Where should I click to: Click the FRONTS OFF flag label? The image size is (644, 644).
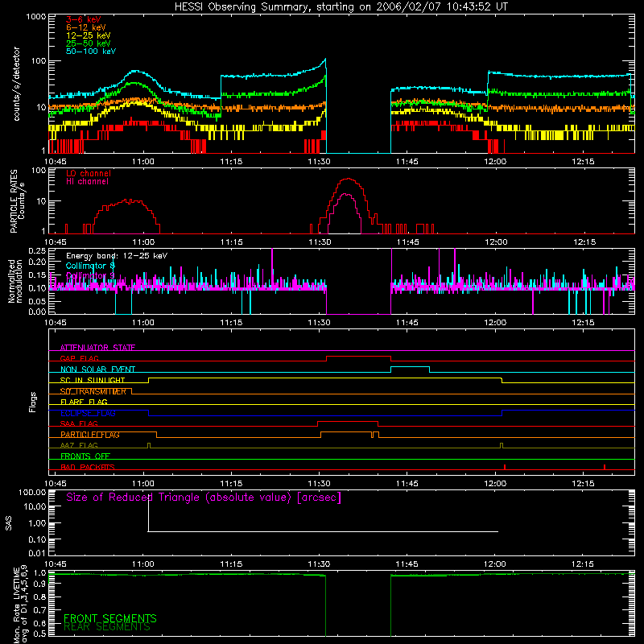(85, 456)
